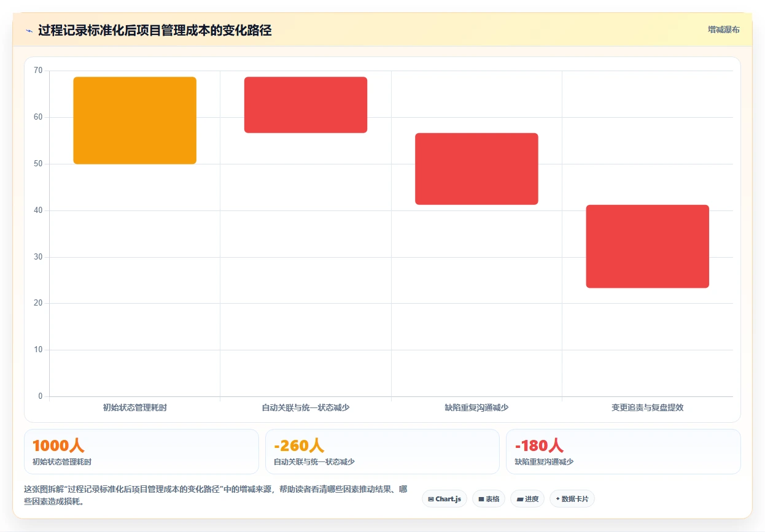Click the 数据卡片 tag chip

[572, 499]
